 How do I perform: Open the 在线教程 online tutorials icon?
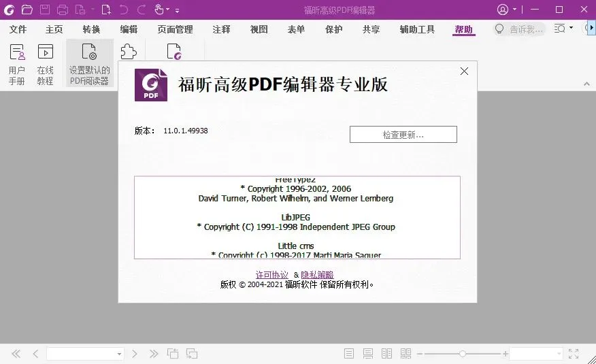click(45, 64)
